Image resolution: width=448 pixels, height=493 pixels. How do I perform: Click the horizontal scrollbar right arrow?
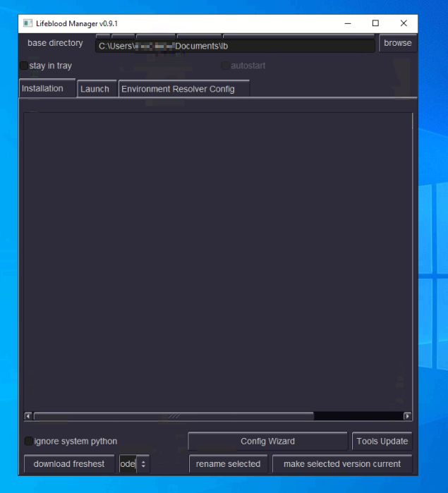pyautogui.click(x=407, y=416)
